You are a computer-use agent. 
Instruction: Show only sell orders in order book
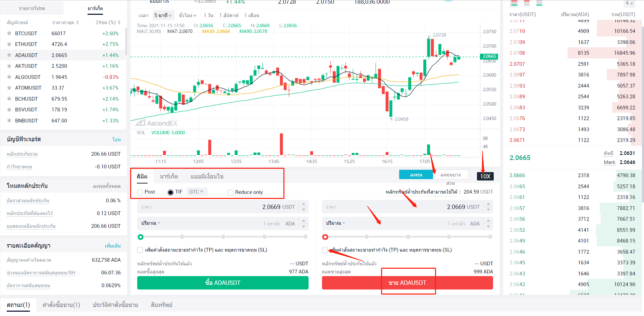coord(527,3)
